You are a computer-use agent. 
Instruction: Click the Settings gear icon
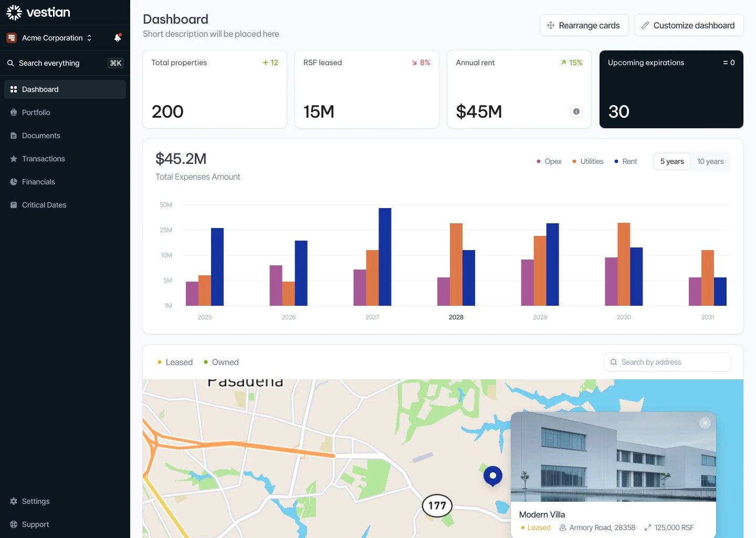click(14, 501)
